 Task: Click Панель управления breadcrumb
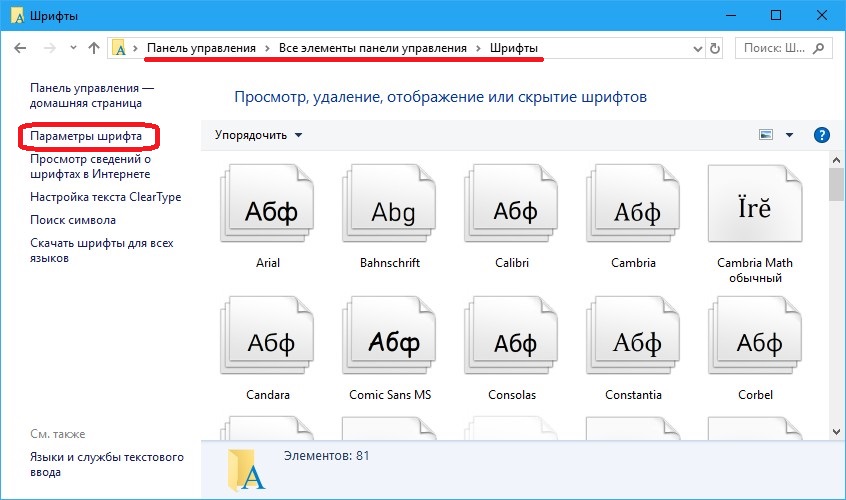[201, 48]
